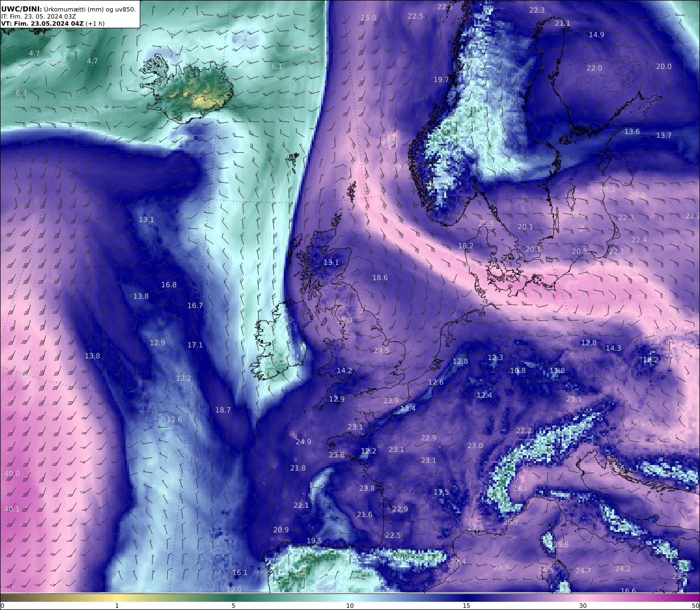This screenshot has width=700, height=610.
Task: Click the '18.7' value on the map
Action: coord(223,410)
